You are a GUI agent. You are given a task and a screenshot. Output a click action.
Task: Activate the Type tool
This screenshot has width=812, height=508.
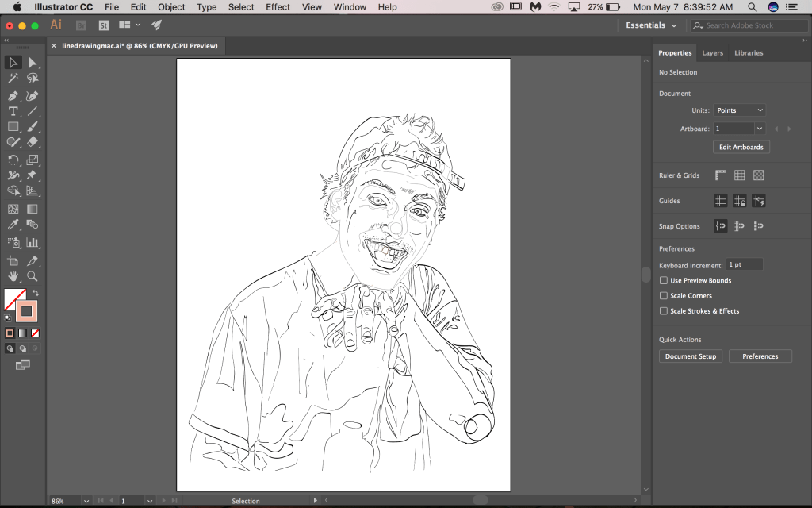click(13, 111)
